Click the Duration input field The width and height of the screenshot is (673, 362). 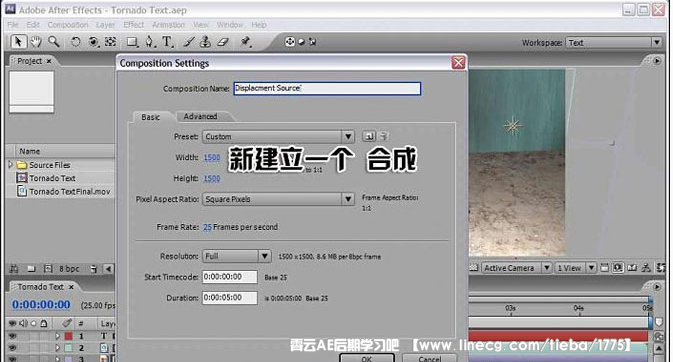pyautogui.click(x=230, y=298)
